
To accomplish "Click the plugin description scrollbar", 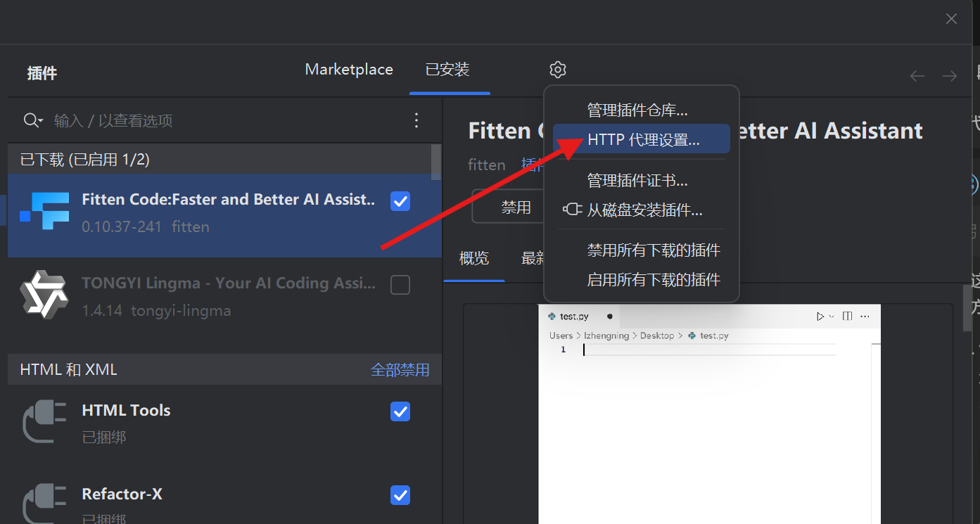I will pyautogui.click(x=968, y=307).
